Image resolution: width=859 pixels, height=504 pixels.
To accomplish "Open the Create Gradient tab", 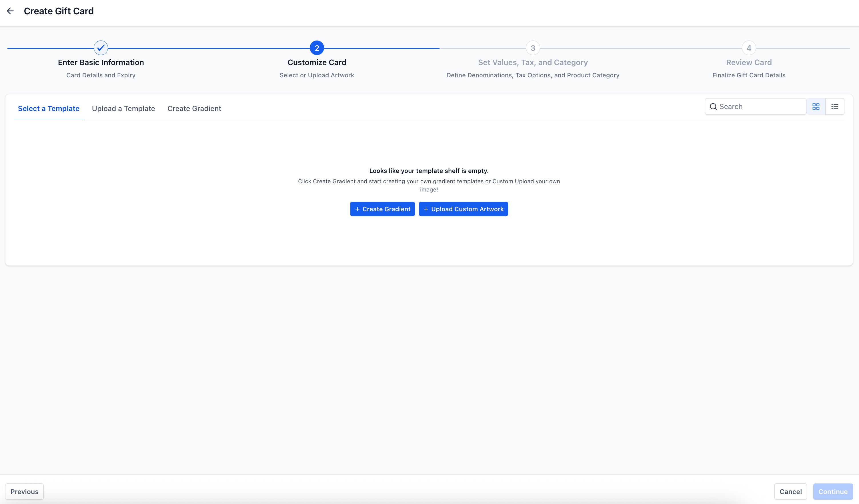I will click(x=194, y=108).
